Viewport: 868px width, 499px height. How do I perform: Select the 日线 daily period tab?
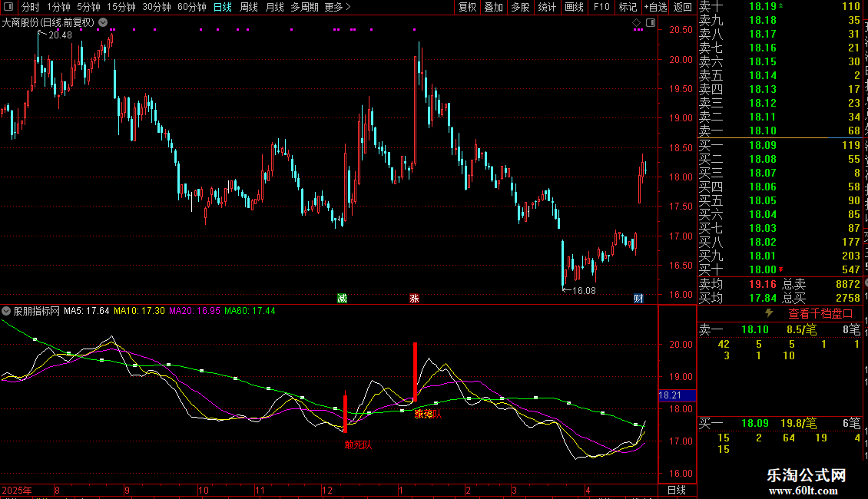click(x=223, y=7)
